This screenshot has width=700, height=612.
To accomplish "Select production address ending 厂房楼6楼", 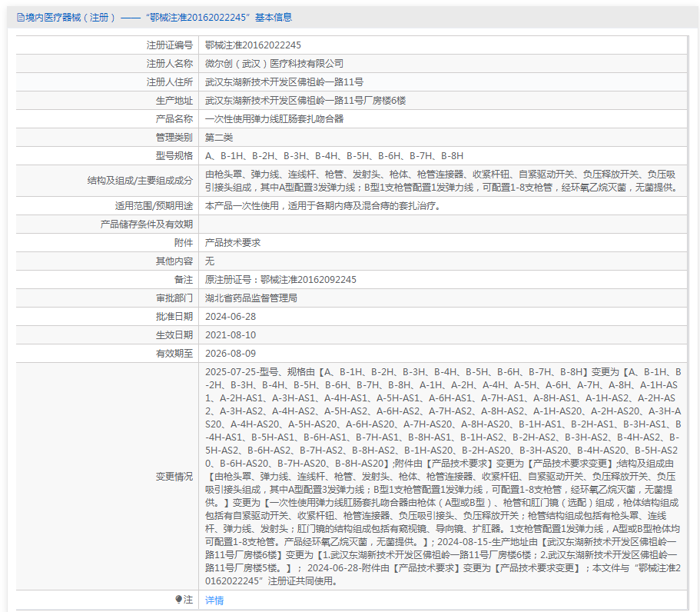I will [x=305, y=101].
